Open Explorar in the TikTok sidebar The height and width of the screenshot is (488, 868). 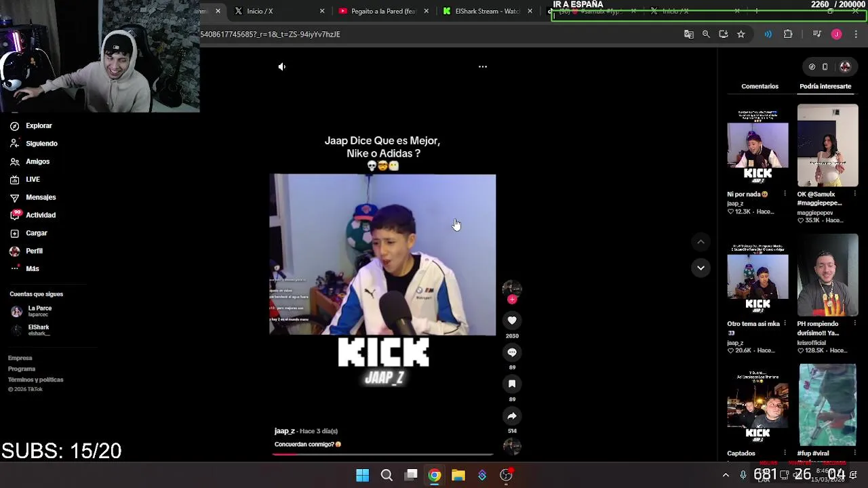[x=31, y=125]
